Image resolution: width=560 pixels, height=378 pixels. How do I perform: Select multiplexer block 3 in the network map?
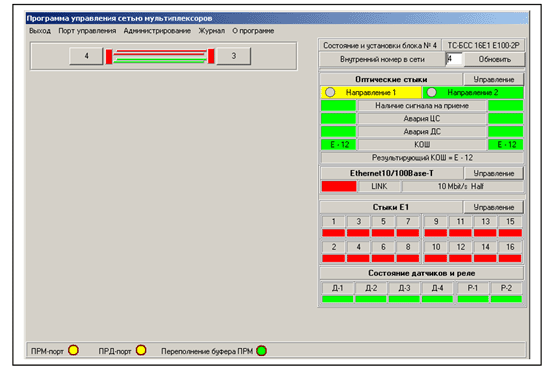(x=234, y=56)
